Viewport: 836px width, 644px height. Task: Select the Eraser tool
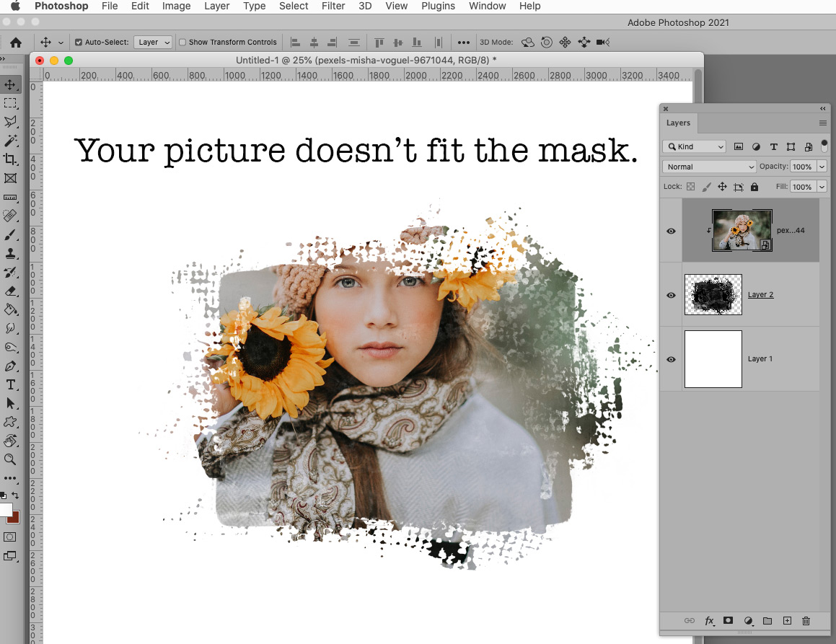(x=10, y=291)
